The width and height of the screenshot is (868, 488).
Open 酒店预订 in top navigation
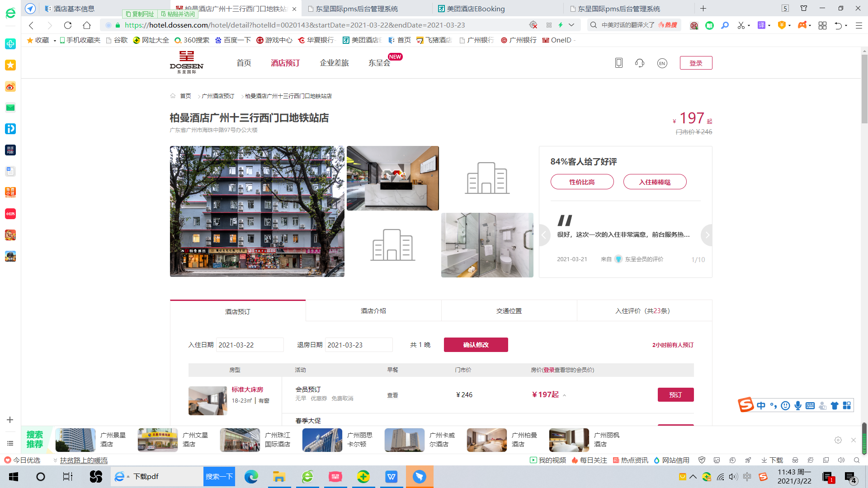coord(285,63)
